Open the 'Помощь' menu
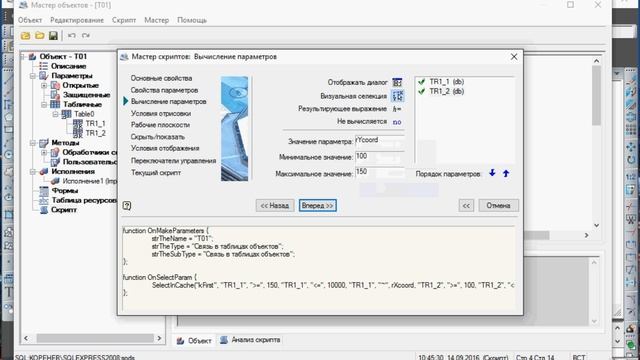640x360 pixels. [x=192, y=20]
